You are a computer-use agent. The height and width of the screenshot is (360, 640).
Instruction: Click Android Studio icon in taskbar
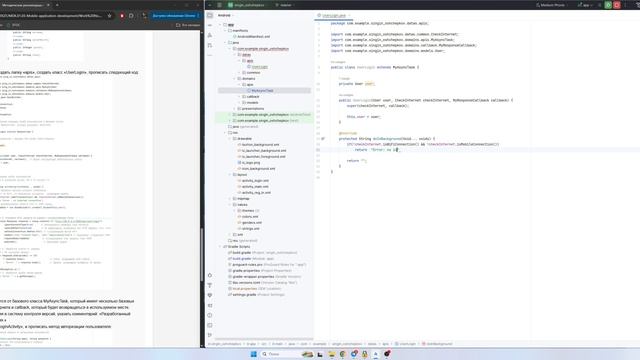tap(376, 354)
